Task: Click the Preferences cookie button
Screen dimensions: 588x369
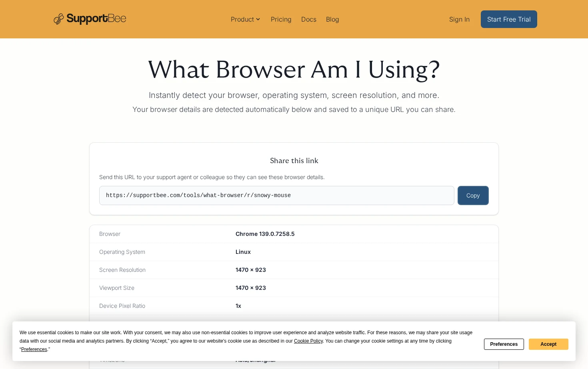Action: 504,344
